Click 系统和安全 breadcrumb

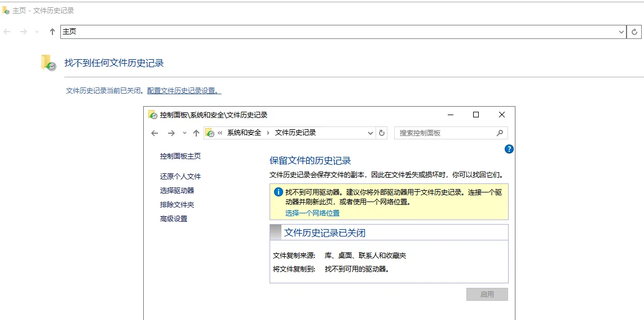click(x=244, y=133)
